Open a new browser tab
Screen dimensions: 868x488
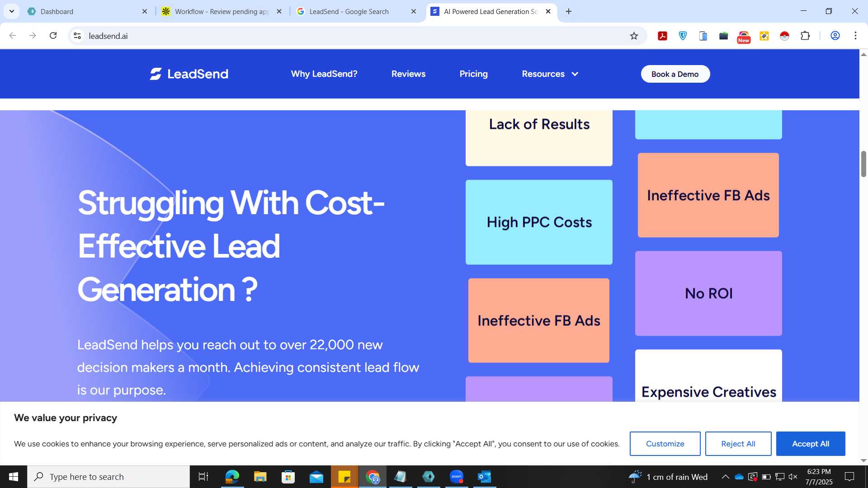(x=569, y=11)
